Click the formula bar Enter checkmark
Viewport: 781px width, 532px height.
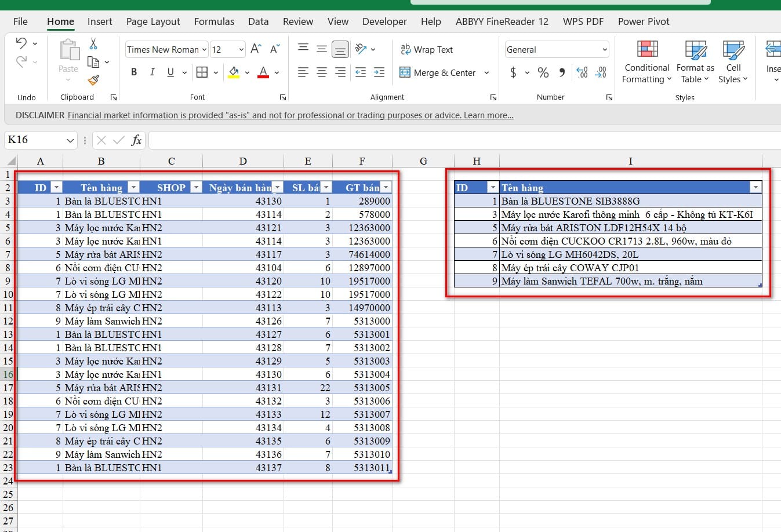point(119,140)
